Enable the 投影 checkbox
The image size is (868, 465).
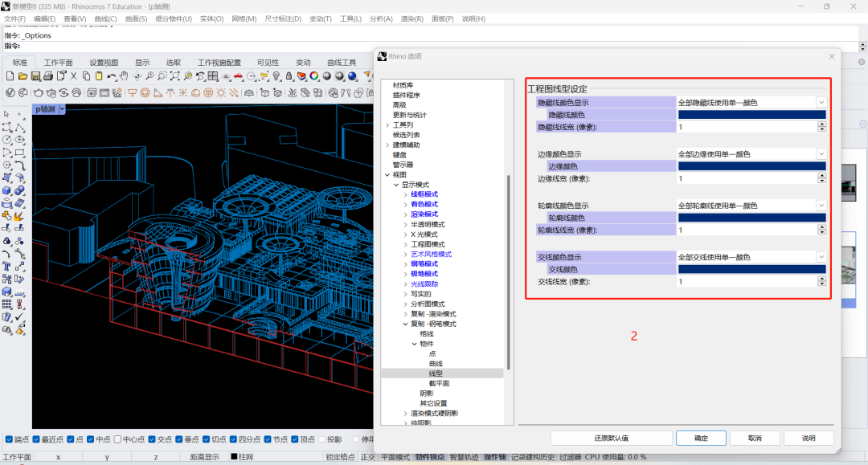pos(321,439)
